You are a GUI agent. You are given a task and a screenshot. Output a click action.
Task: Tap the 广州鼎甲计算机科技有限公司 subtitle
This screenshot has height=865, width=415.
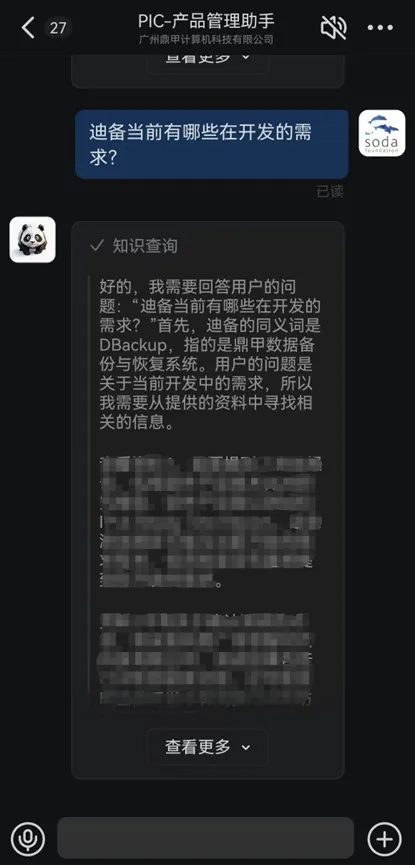[206, 40]
